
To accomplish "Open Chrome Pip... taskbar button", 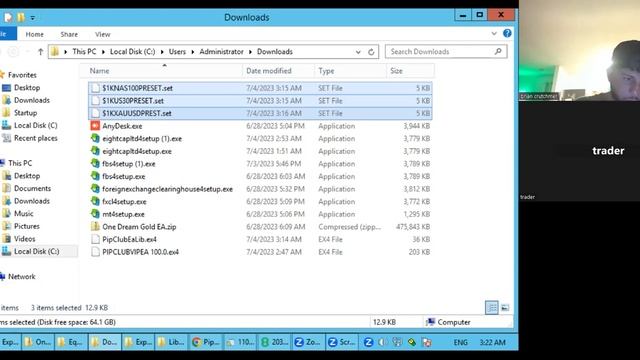I will pos(206,342).
